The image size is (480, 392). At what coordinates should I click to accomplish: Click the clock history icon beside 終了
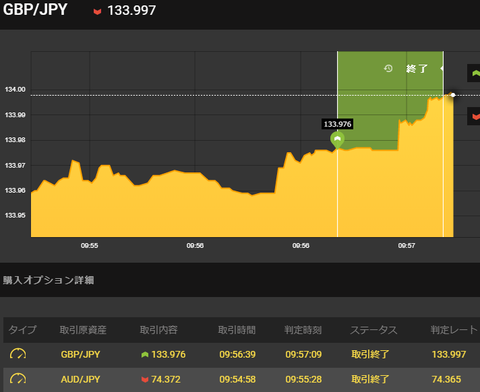pos(388,69)
